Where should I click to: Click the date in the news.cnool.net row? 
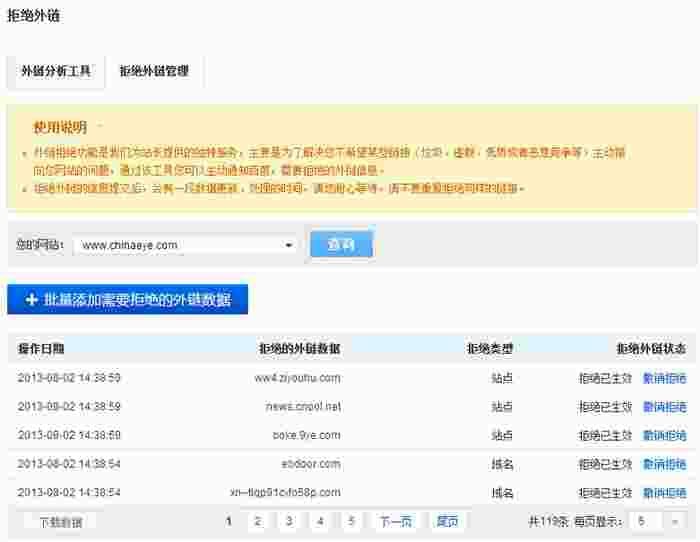(x=69, y=407)
